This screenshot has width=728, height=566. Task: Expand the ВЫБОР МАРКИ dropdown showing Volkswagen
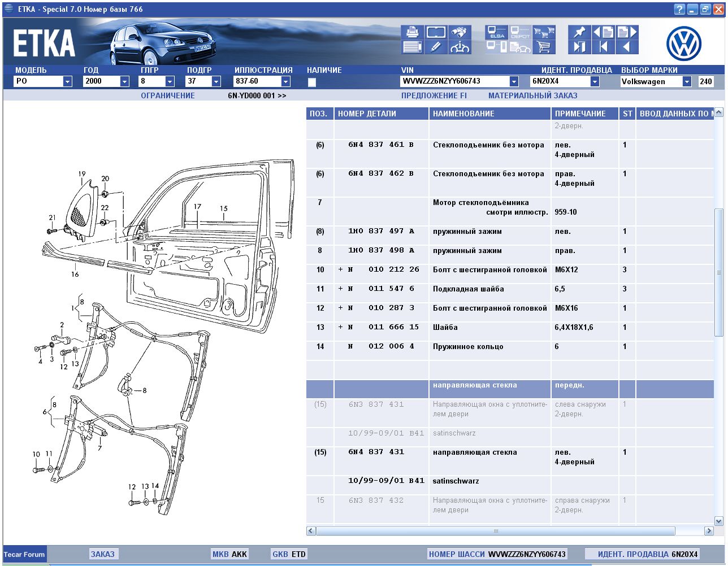tap(687, 81)
